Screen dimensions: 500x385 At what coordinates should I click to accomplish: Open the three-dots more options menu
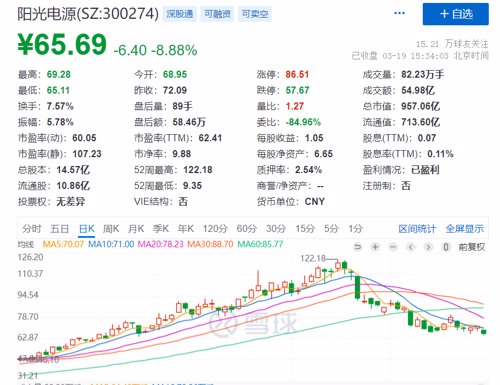point(399,13)
